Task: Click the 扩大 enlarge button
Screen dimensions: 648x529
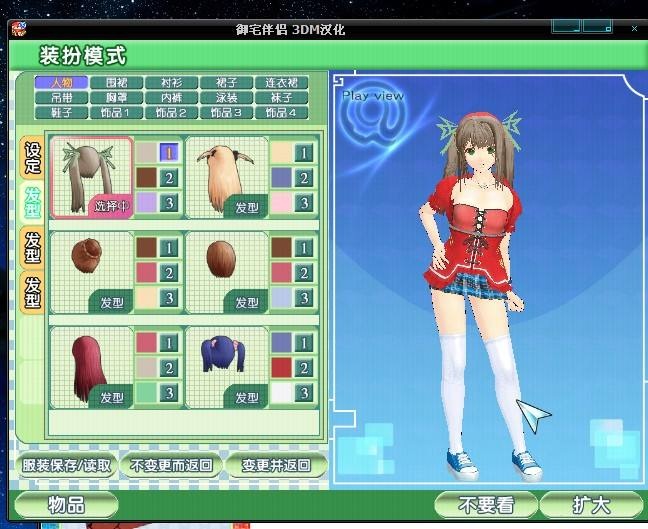Action: click(x=591, y=505)
